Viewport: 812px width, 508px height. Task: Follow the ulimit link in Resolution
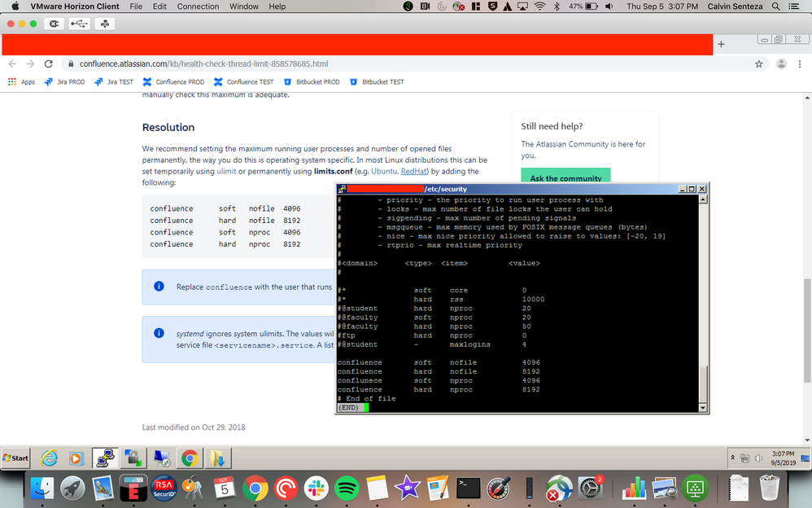coord(226,171)
